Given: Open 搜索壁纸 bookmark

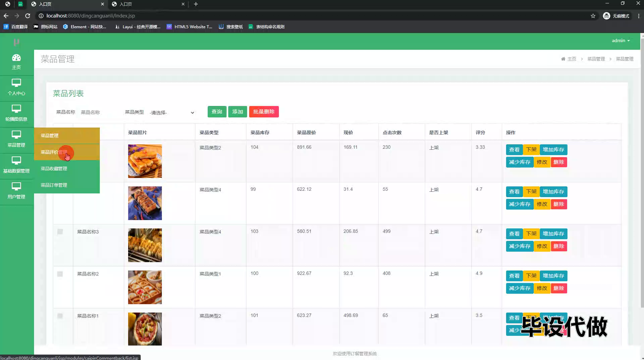Looking at the screenshot, I should pos(231,27).
